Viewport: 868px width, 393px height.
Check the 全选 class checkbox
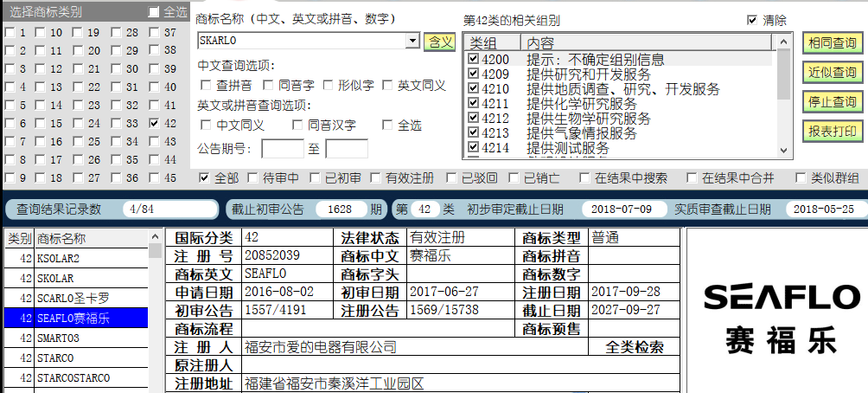point(154,12)
